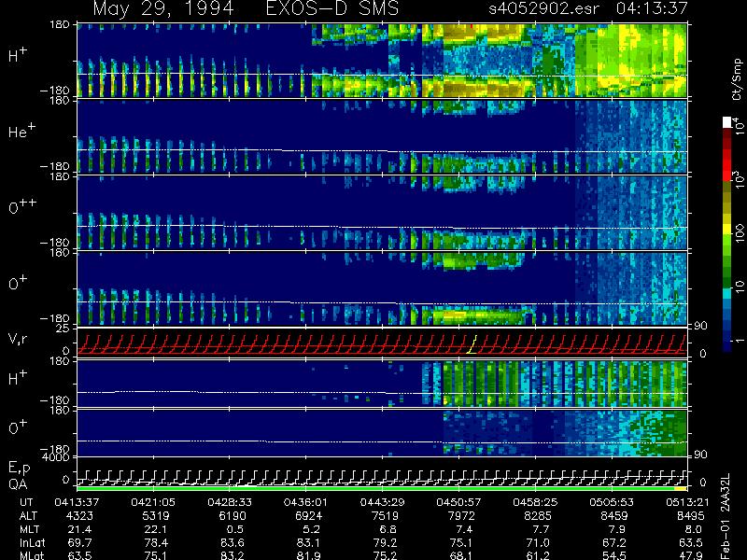Click MLat value '83.2'
Viewport: 747px width, 560px height.
click(234, 555)
